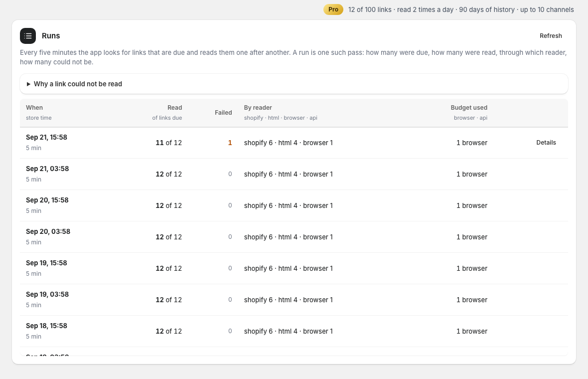
Task: Click the Runs list icon
Action: point(28,36)
